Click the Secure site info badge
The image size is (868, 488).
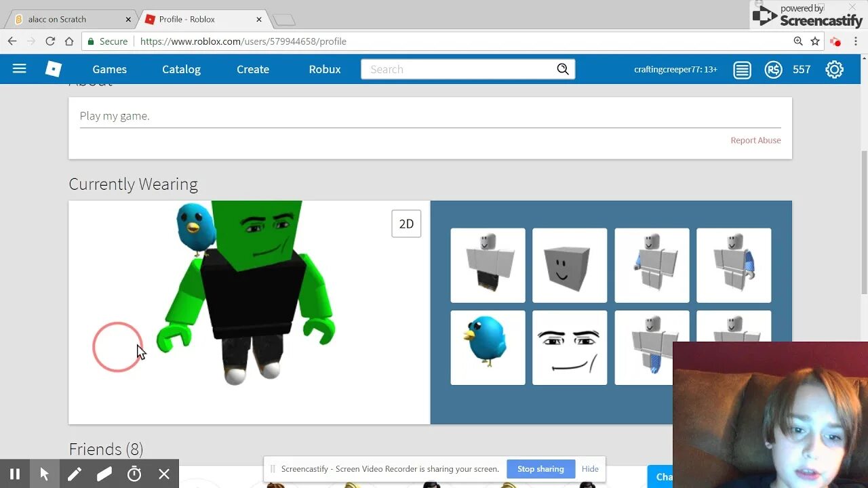(107, 41)
